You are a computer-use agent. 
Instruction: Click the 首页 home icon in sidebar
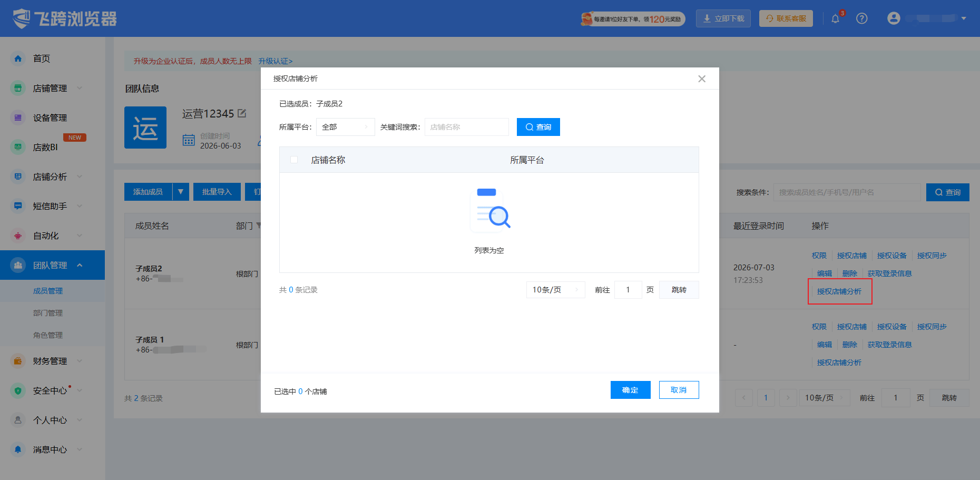click(18, 58)
